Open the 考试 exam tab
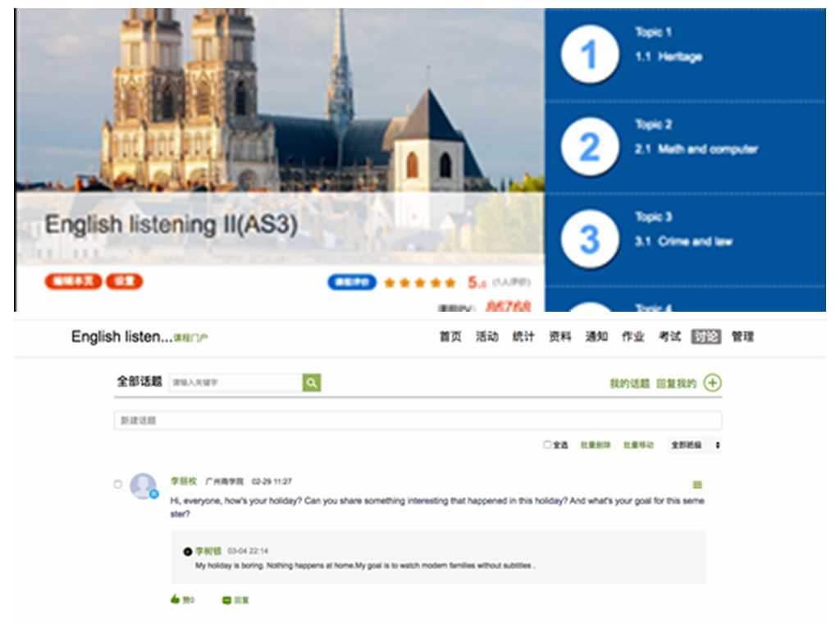Image resolution: width=840 pixels, height=630 pixels. (x=669, y=337)
